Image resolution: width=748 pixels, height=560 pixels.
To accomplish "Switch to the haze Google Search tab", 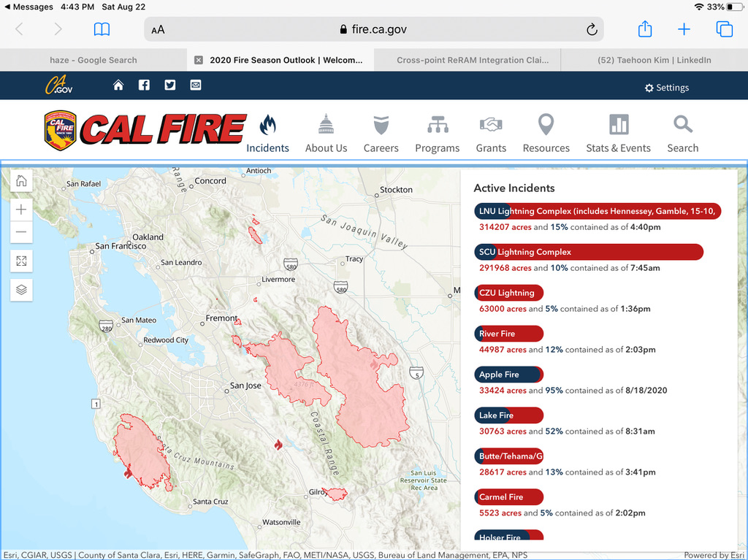I will click(x=93, y=60).
